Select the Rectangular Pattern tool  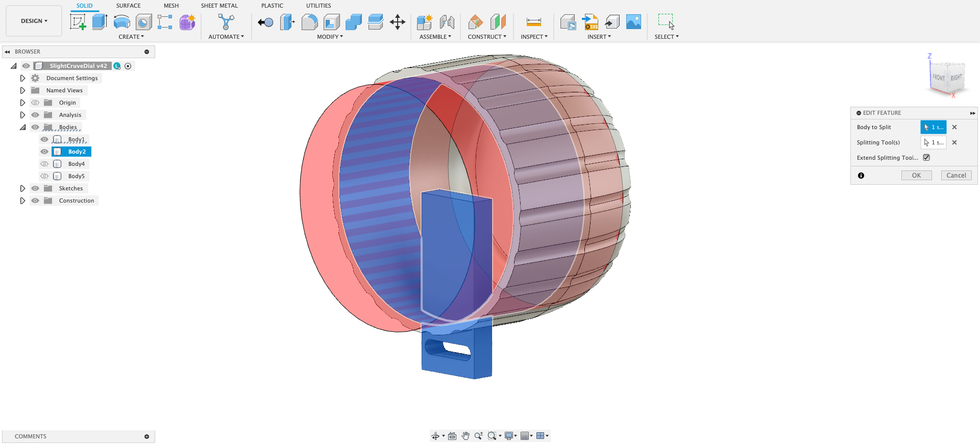click(x=165, y=22)
